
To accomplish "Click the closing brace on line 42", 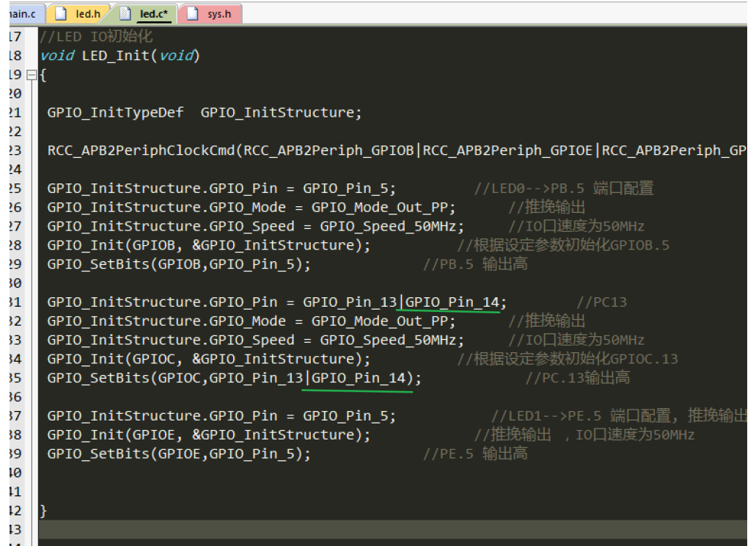I will coord(43,511).
